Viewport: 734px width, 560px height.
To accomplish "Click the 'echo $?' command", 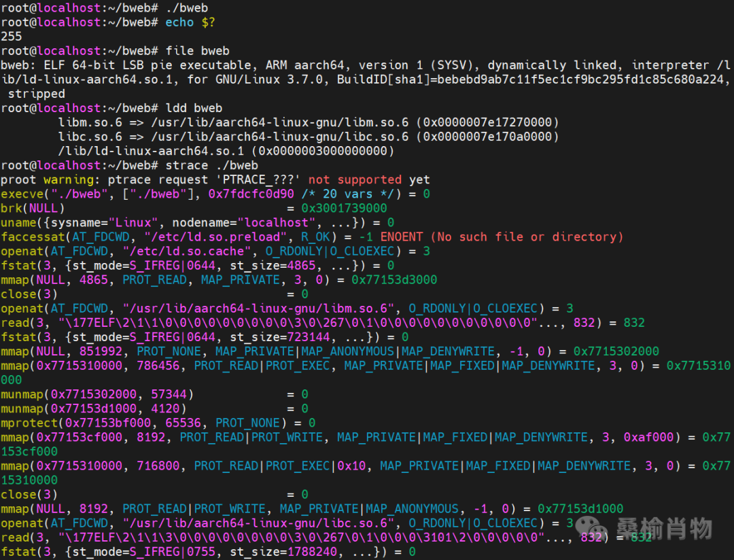I will [x=190, y=22].
